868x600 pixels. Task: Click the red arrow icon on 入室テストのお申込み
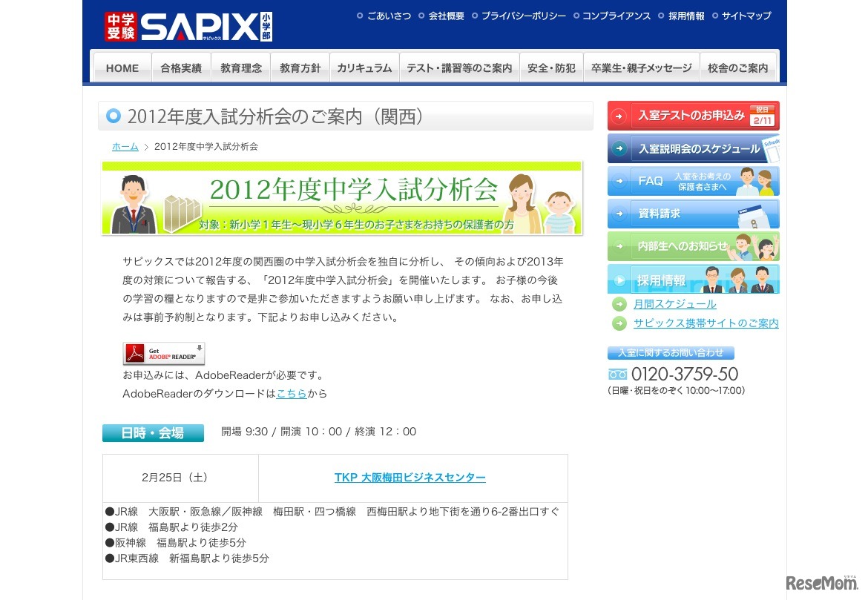click(618, 116)
